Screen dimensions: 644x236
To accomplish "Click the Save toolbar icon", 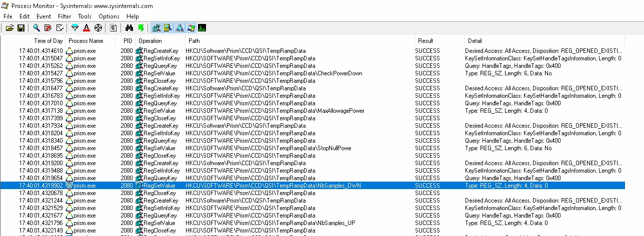I will tap(21, 28).
